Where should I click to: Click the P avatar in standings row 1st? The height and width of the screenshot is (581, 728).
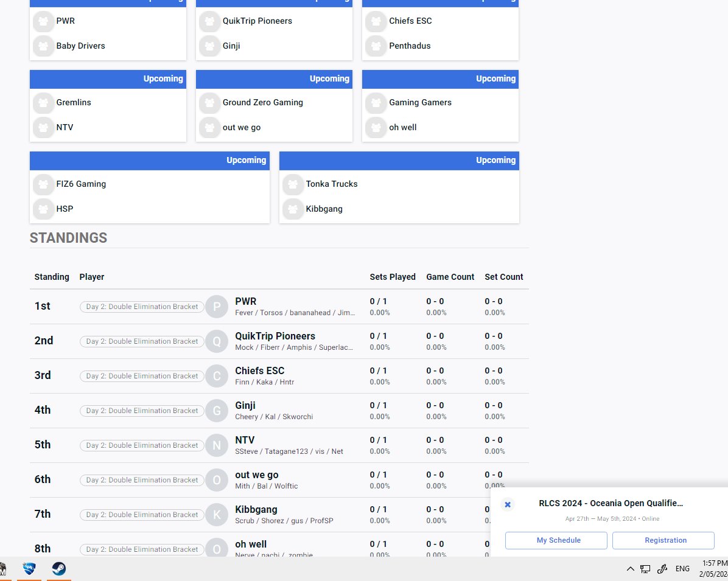[x=216, y=307]
